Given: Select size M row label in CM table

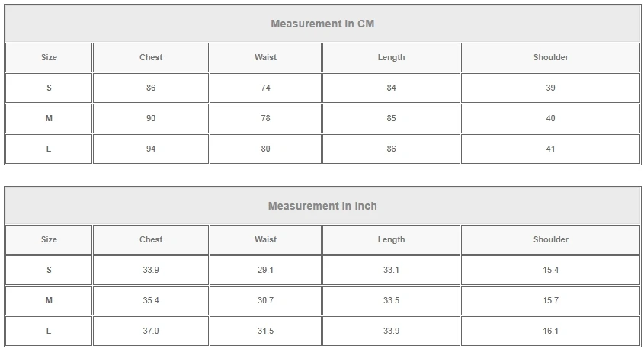Looking at the screenshot, I should click(49, 118).
